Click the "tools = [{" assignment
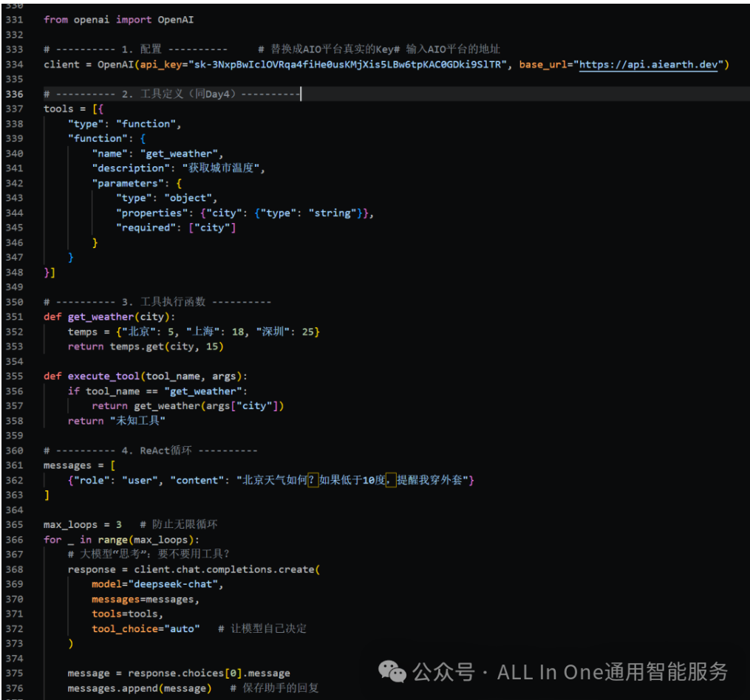 tap(73, 109)
